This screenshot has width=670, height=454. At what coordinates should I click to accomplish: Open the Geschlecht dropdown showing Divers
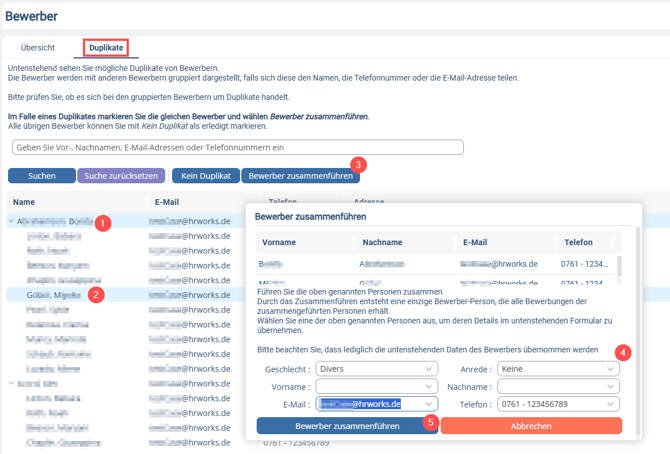376,369
